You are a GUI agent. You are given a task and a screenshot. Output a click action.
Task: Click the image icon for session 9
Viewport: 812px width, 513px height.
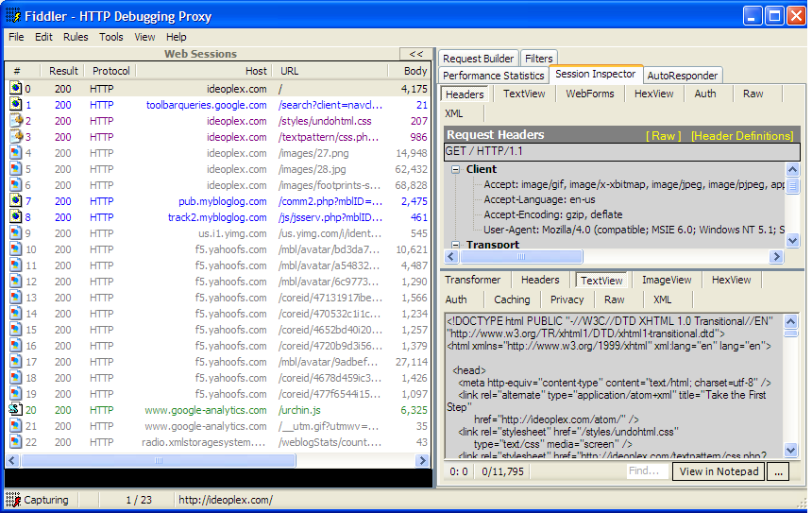click(x=16, y=232)
